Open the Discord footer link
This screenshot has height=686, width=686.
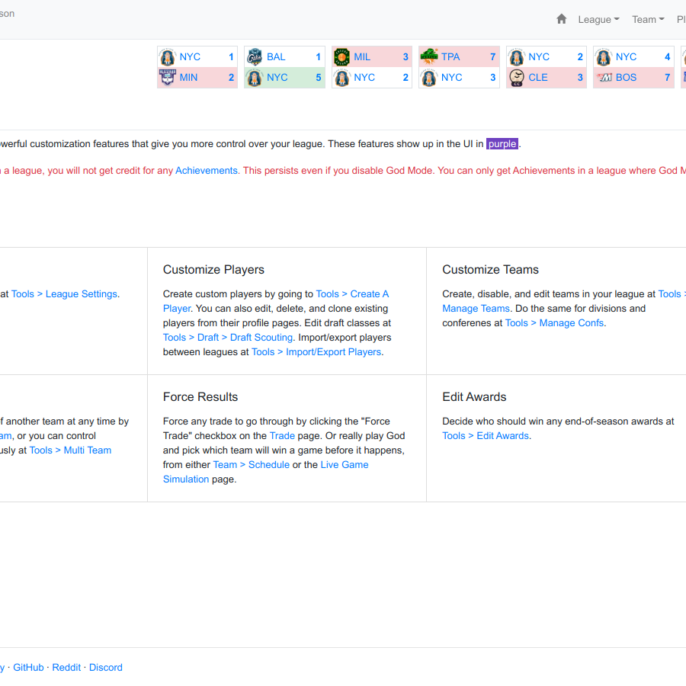(105, 667)
